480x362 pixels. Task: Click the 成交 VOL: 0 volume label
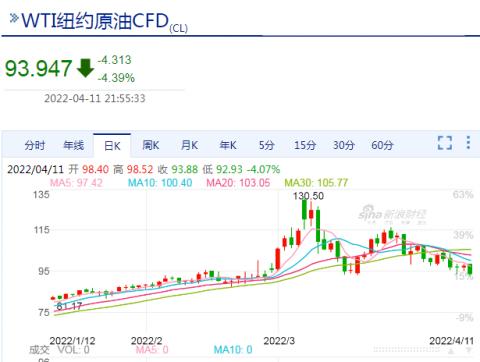(59, 350)
